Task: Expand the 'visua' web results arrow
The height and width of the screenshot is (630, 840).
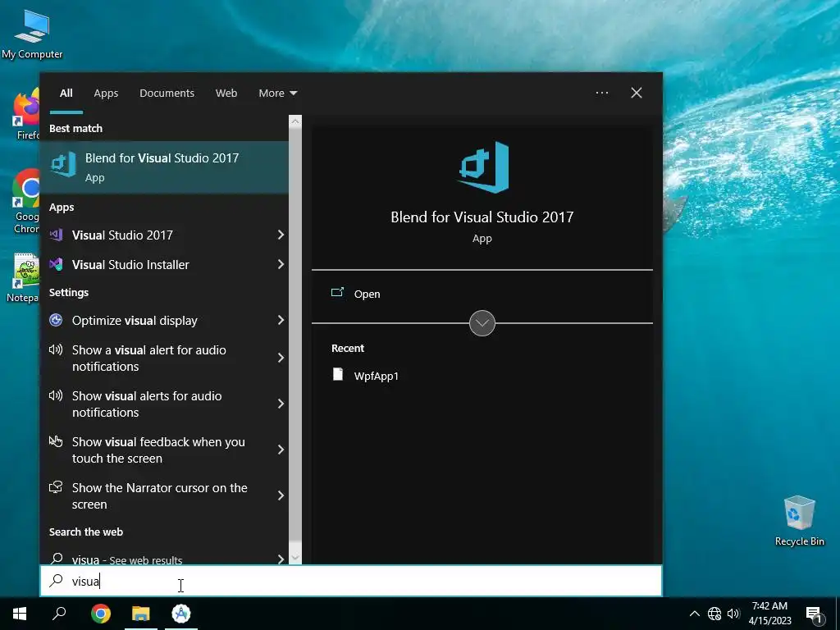Action: tap(281, 559)
